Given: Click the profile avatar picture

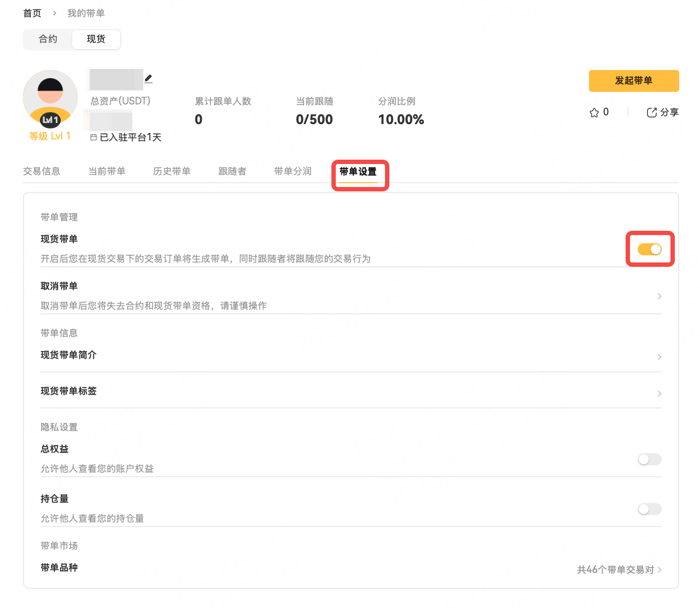Looking at the screenshot, I should coord(50,97).
